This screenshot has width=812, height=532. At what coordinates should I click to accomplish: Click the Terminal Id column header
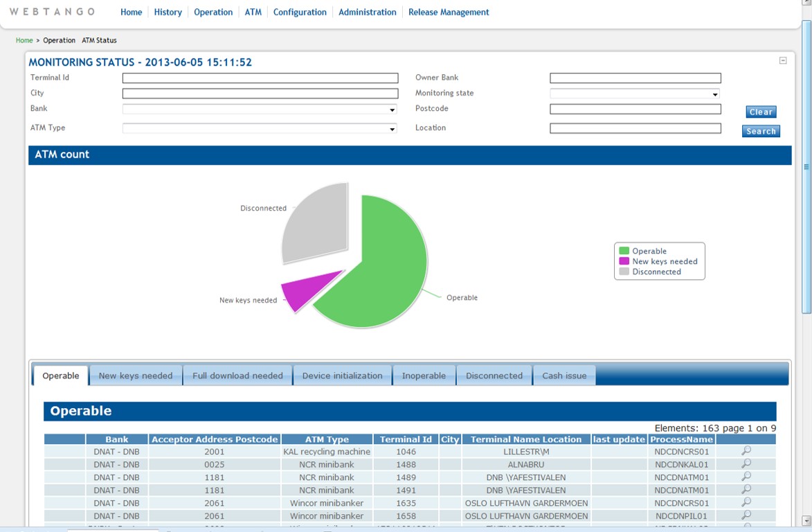(406, 439)
